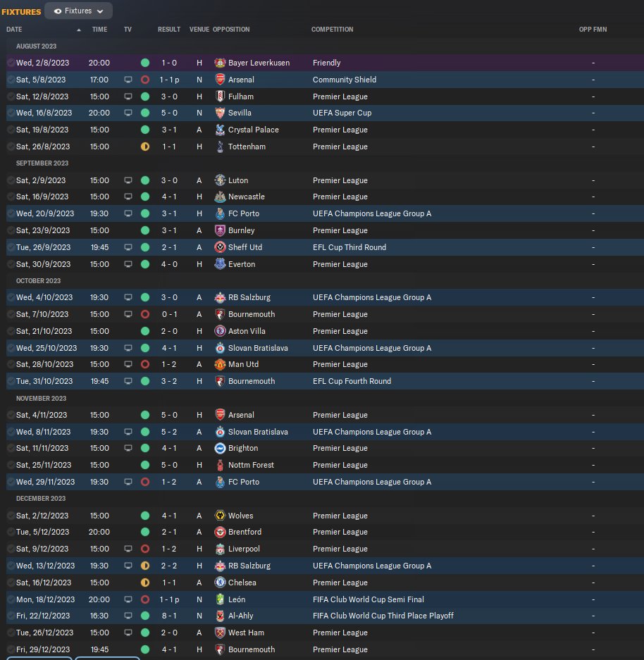The width and height of the screenshot is (644, 660).
Task: Click the Tottenham club badge
Action: 220,147
